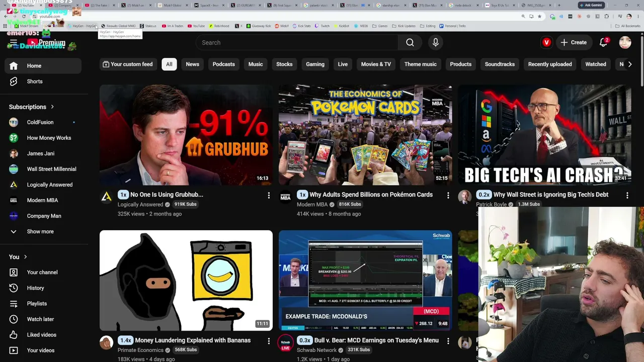Open the banana washing machine thumbnail

pyautogui.click(x=186, y=281)
